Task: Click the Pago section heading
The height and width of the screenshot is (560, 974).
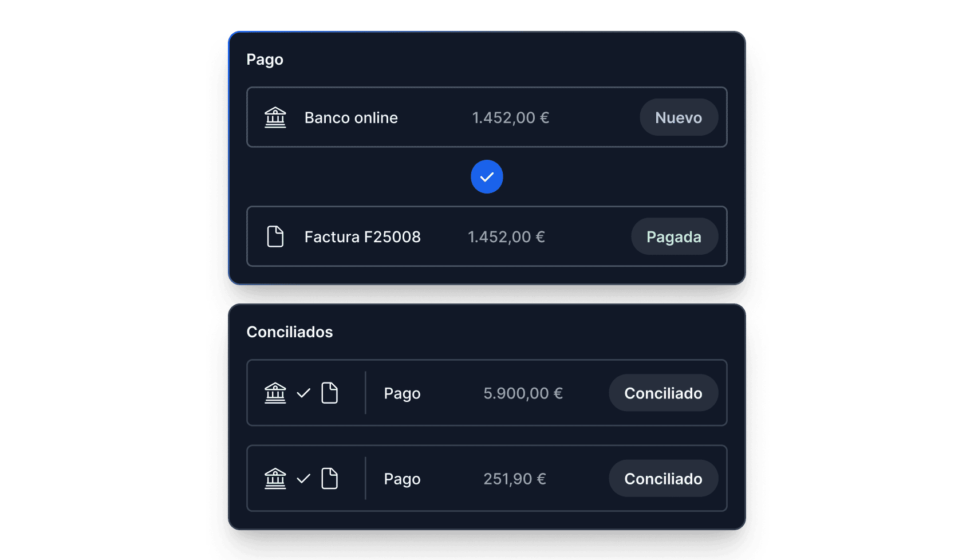Action: pos(265,60)
